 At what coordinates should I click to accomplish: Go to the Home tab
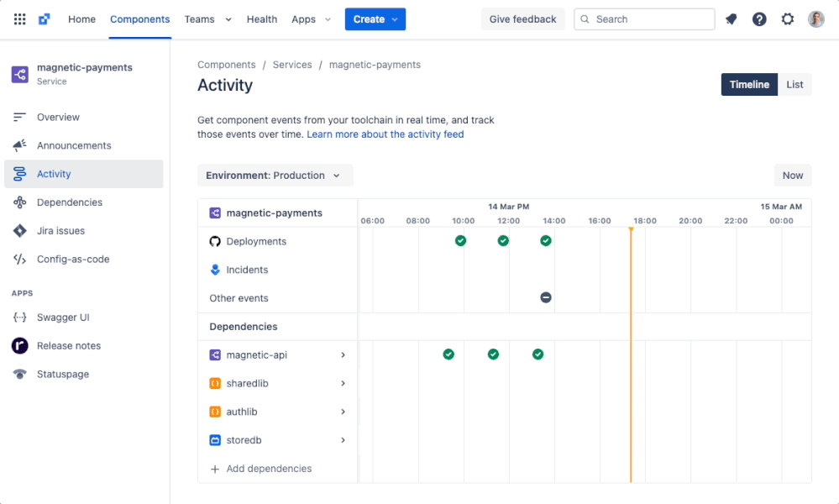click(81, 19)
